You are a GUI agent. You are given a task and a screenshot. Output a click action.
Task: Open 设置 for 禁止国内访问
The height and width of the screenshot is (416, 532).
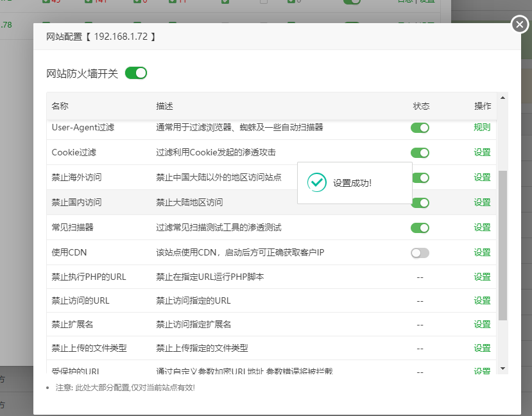[482, 203]
